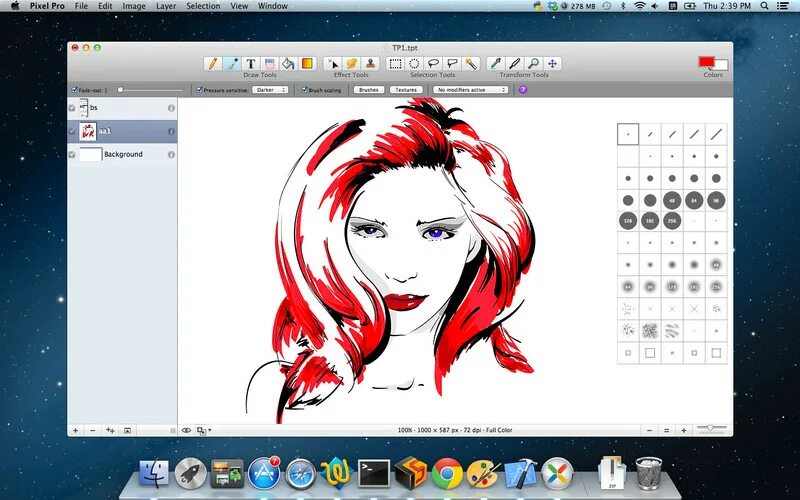Select the Pencil draw tool
This screenshot has height=500, width=800.
213,63
